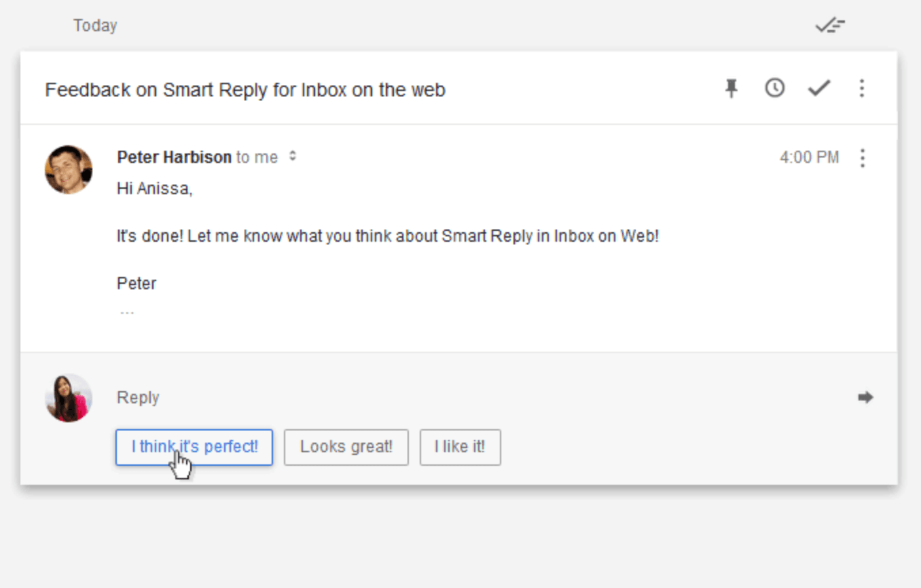Choose the "I think it's perfect!" smart reply
Screen dimensions: 921x588
(x=194, y=447)
